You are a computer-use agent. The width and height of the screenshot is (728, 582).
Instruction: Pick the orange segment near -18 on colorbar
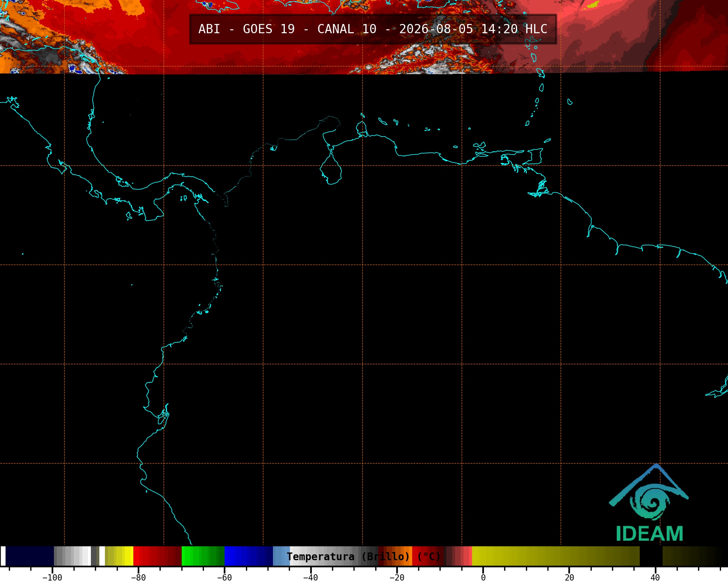click(x=406, y=556)
